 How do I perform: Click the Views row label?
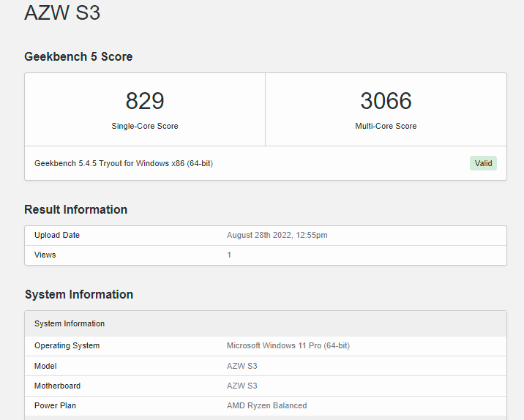tap(45, 255)
